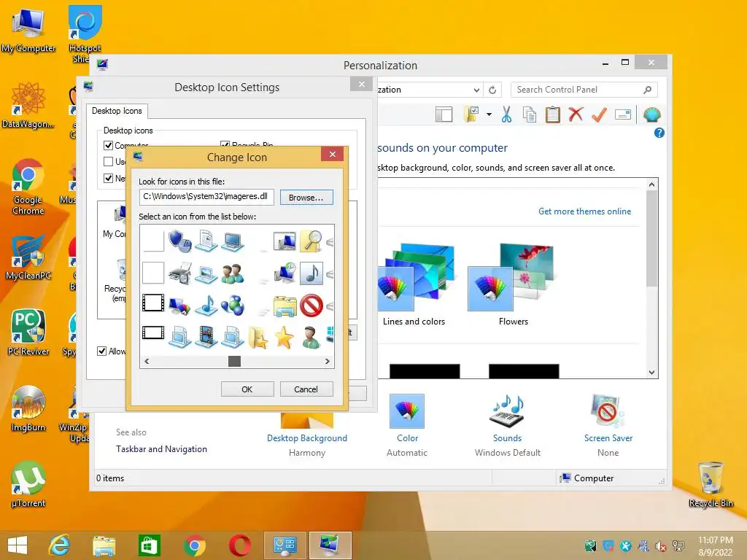The image size is (747, 560).
Task: Click the orange checkmark toolbar icon
Action: (599, 114)
